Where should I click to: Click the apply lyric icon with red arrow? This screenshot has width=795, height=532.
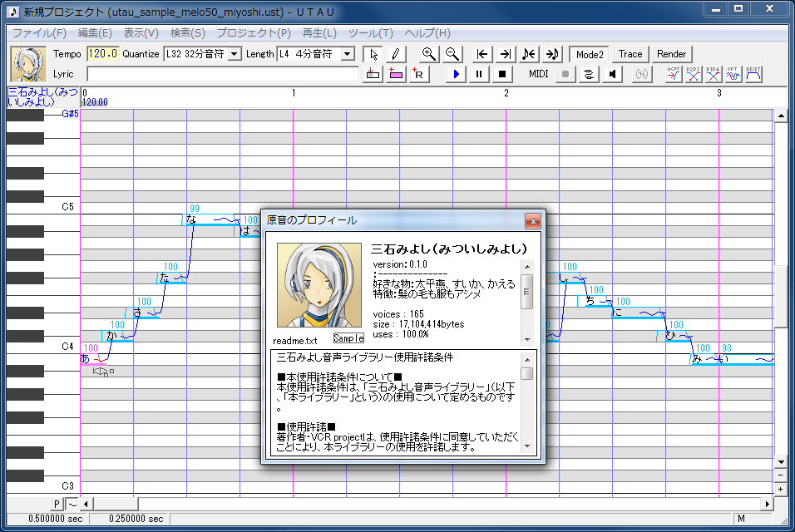coord(373,74)
